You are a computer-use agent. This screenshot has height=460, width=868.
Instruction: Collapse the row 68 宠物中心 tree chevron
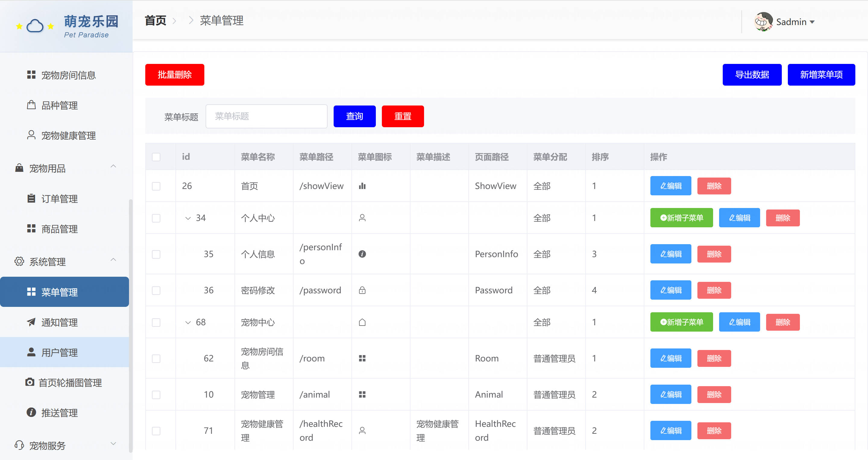pos(188,323)
